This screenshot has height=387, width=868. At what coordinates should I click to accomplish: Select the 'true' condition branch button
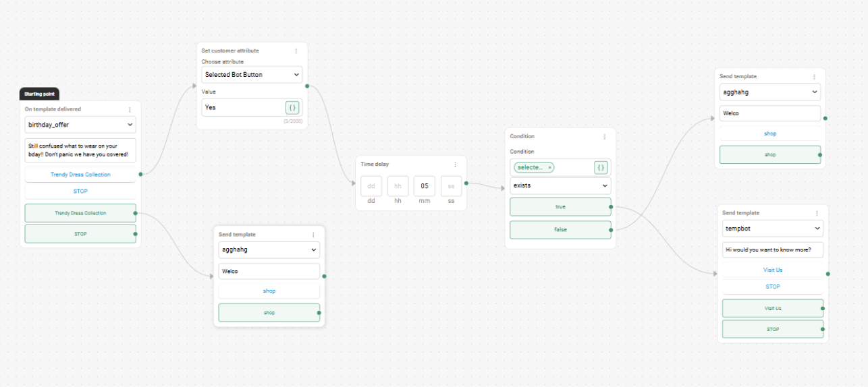tap(560, 207)
